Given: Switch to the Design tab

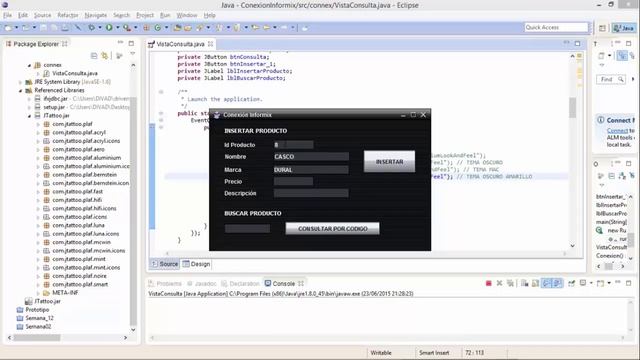Looking at the screenshot, I should pyautogui.click(x=196, y=264).
